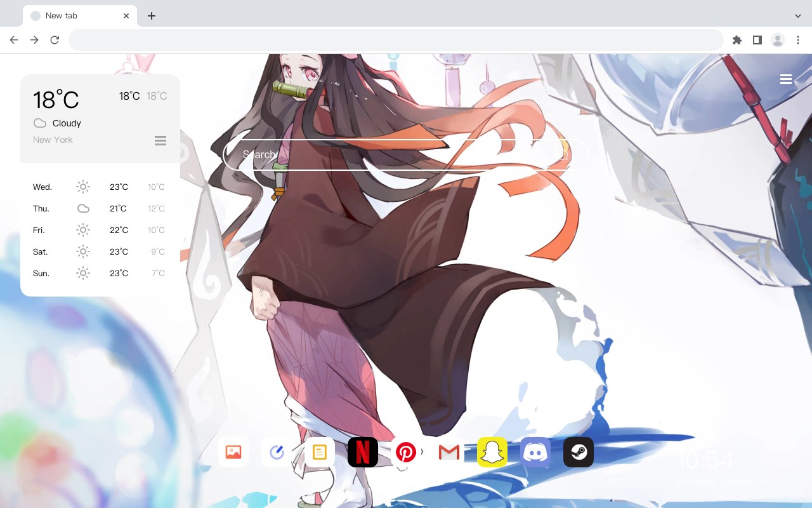Viewport: 812px width, 508px height.
Task: Select the Sat. forecast row label
Action: (x=41, y=251)
